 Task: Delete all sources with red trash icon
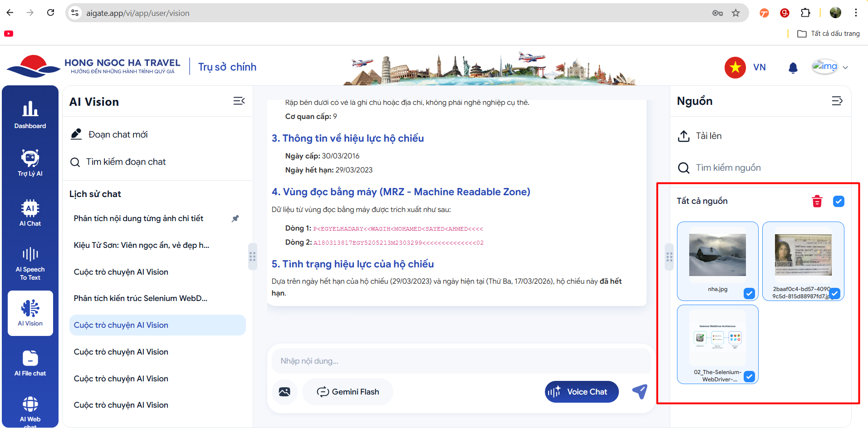pyautogui.click(x=817, y=201)
